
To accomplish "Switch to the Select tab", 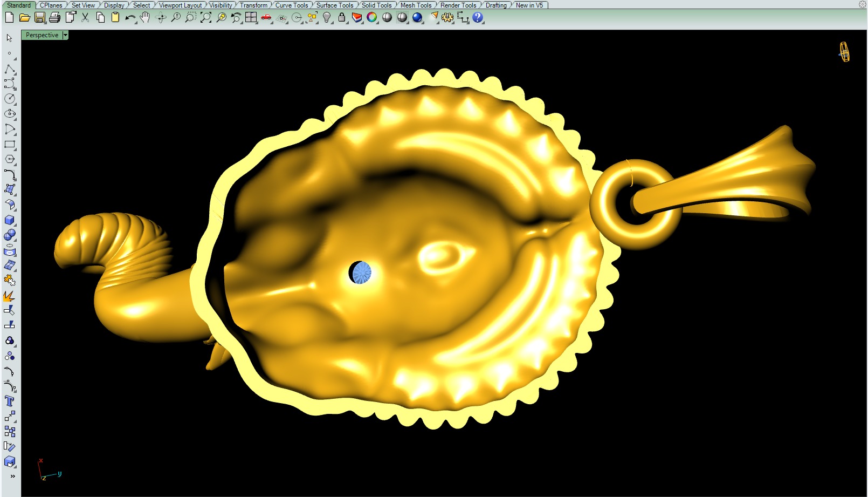I will coord(142,5).
